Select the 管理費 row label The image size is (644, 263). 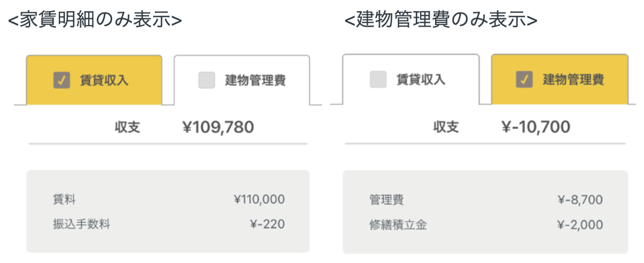[x=386, y=200]
